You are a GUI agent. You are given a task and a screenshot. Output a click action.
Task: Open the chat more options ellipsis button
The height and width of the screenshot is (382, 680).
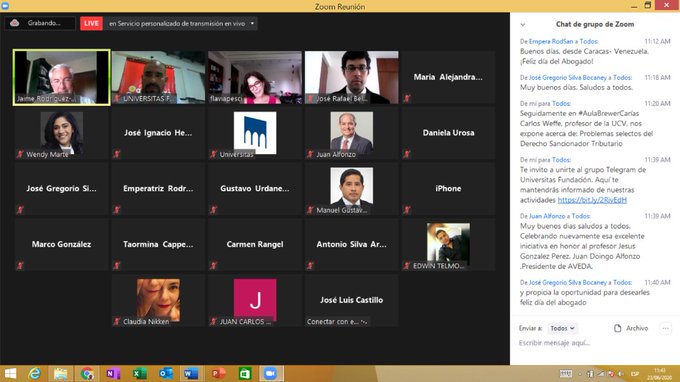(665, 328)
